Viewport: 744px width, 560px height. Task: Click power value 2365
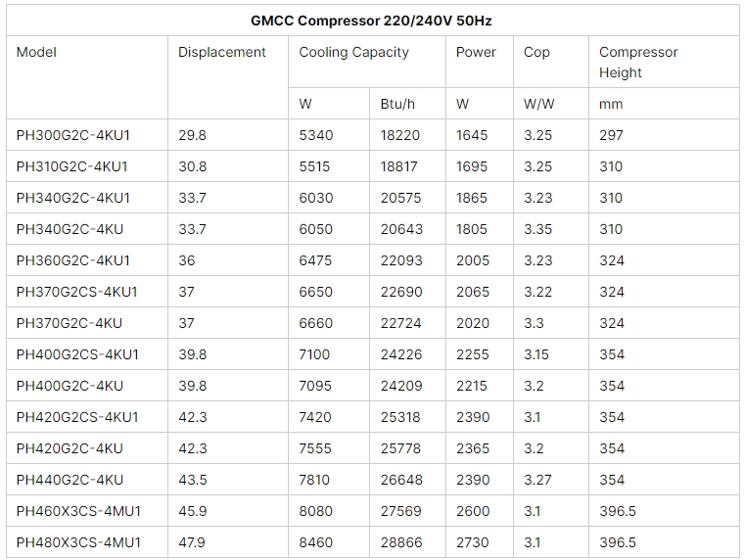[473, 448]
